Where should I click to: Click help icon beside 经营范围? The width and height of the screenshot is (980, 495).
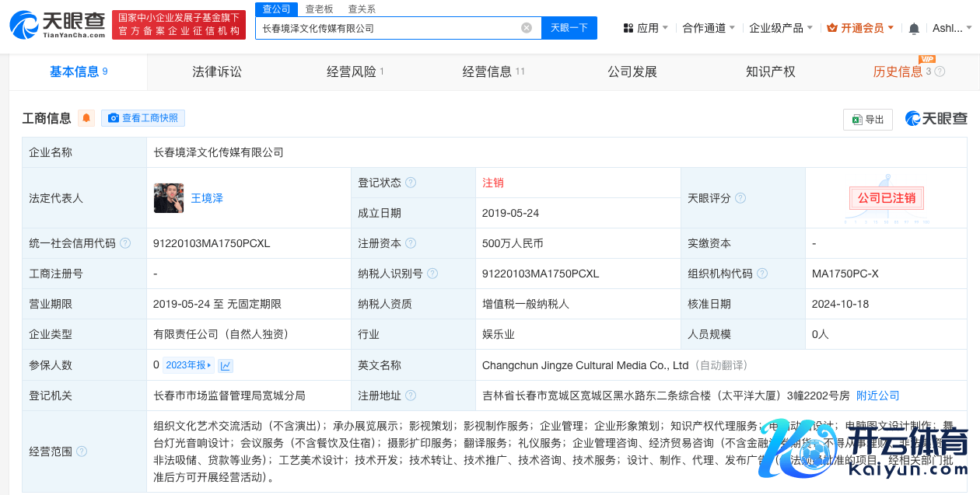tap(82, 451)
